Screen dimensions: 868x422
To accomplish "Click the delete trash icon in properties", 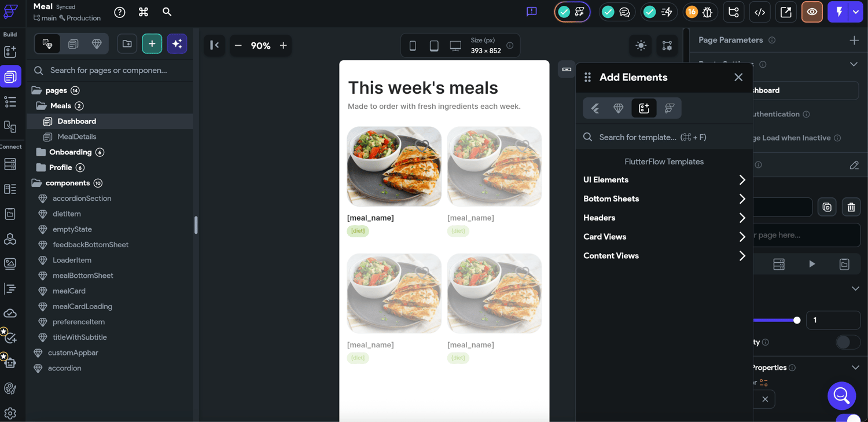I will click(851, 207).
